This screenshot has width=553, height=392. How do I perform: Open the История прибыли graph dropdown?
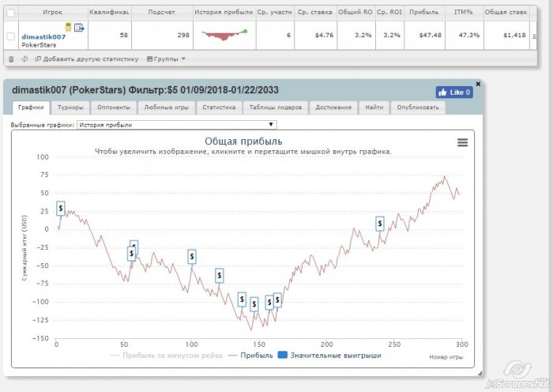point(177,125)
